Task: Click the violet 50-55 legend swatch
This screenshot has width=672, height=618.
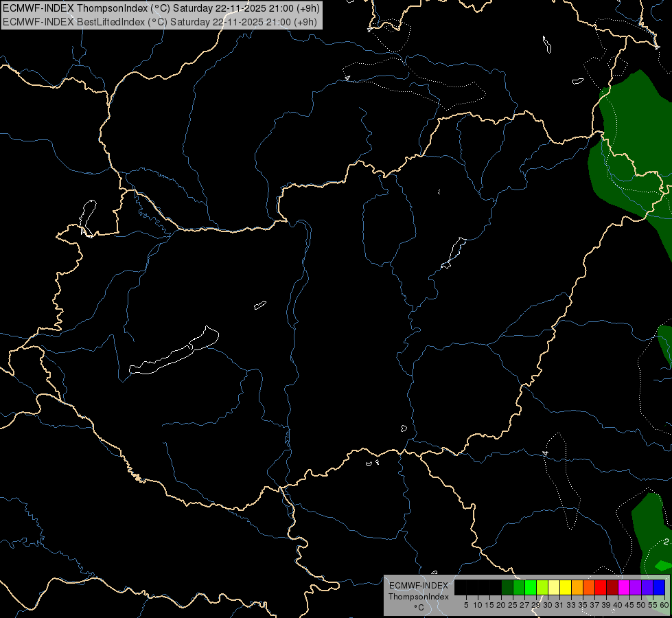Action: tap(647, 587)
